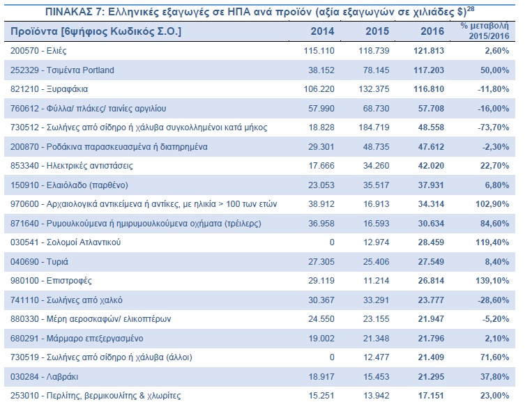Click the 2016 value '17.151'
The width and height of the screenshot is (532, 402).
coord(431,396)
